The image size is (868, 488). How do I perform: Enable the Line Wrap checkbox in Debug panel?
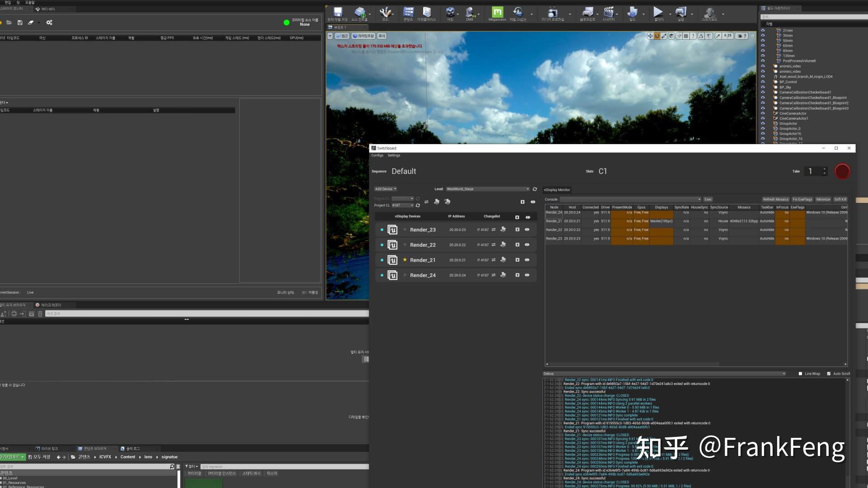point(801,374)
